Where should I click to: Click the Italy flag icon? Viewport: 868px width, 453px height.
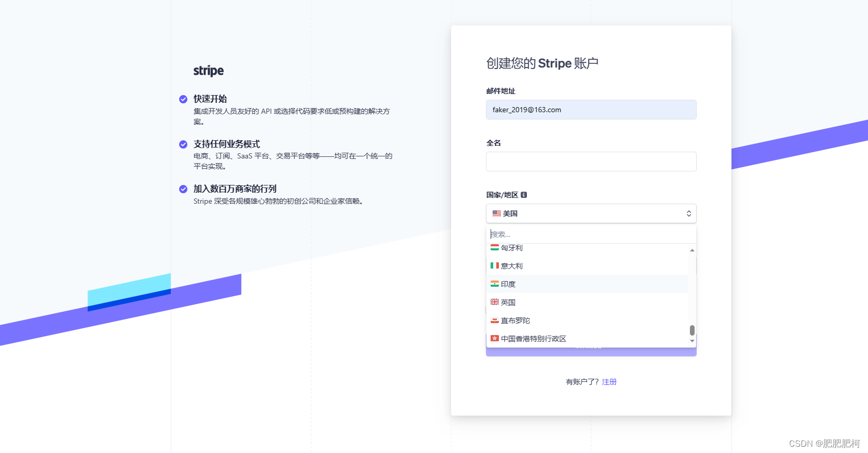coord(495,265)
